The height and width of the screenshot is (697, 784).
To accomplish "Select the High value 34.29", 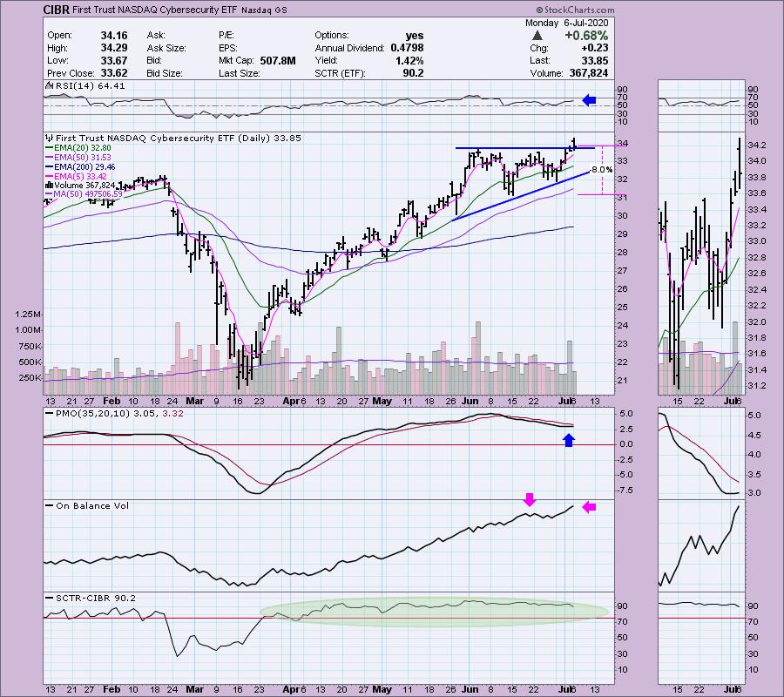I will [114, 48].
